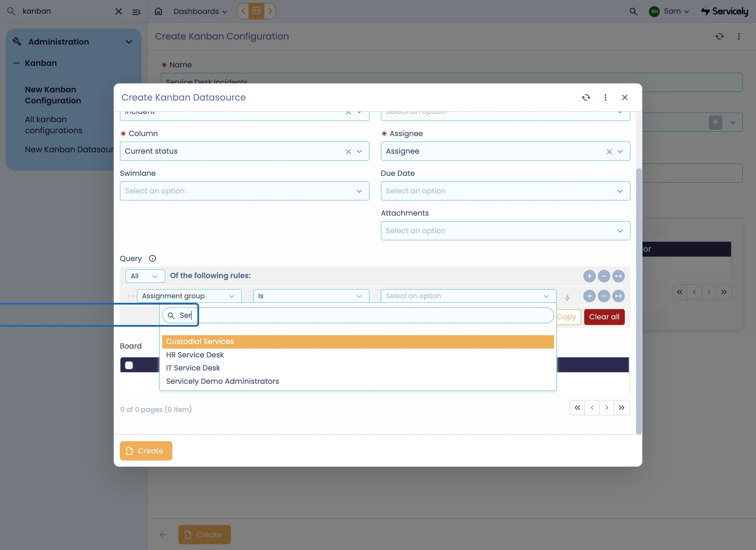Clear the Assignee field value
This screenshot has width=756, height=550.
pyautogui.click(x=609, y=151)
